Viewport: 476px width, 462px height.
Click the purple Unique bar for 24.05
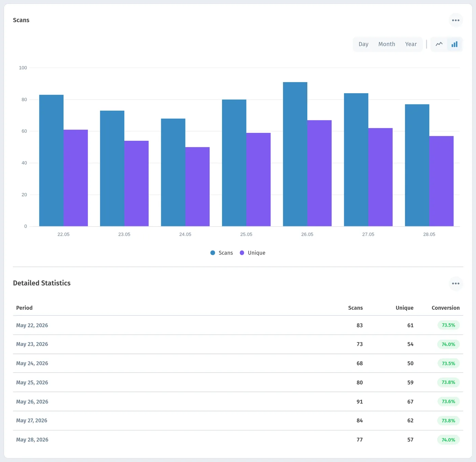pos(198,187)
